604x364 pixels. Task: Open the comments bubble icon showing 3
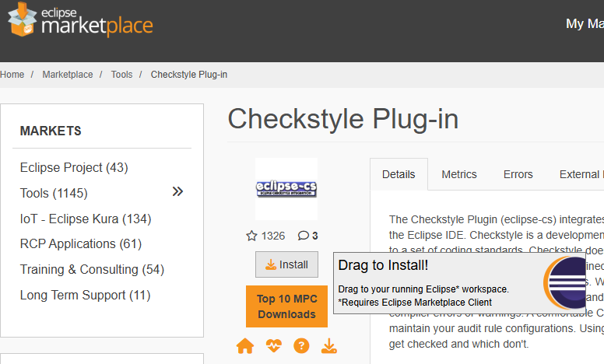(x=303, y=236)
